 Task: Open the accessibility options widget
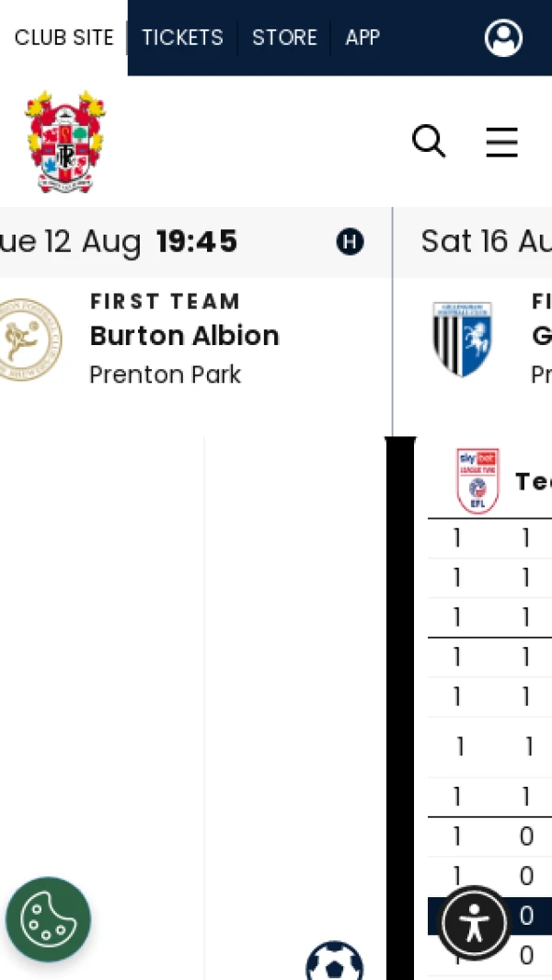point(475,923)
